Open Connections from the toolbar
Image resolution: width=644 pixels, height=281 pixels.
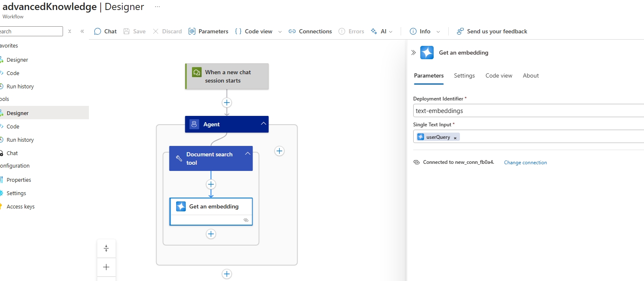tap(310, 31)
